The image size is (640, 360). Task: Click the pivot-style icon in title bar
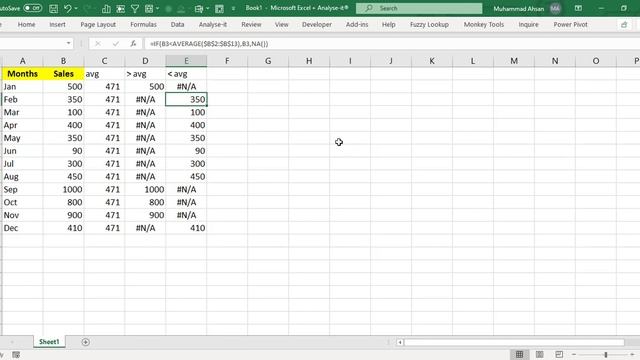point(219,9)
